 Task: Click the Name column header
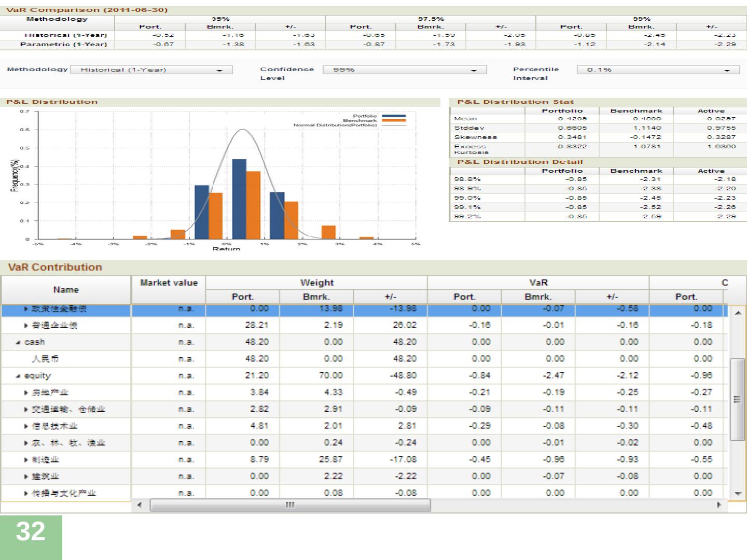(x=66, y=290)
